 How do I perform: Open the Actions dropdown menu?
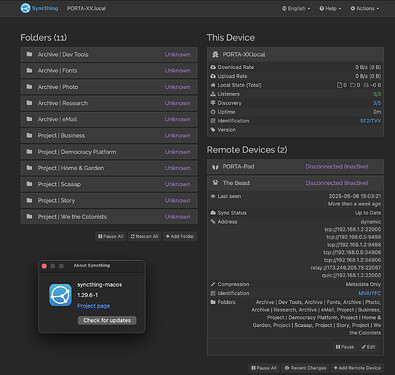365,9
